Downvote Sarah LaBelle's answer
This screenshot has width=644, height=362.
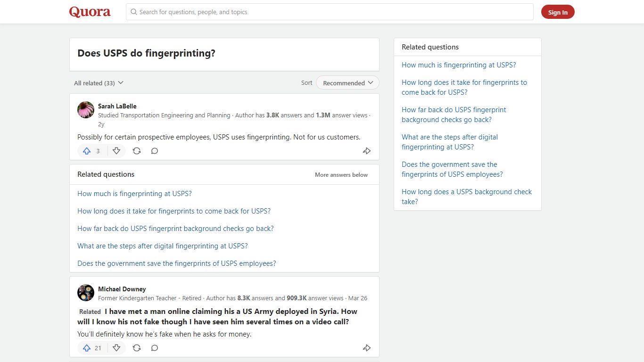click(x=116, y=151)
